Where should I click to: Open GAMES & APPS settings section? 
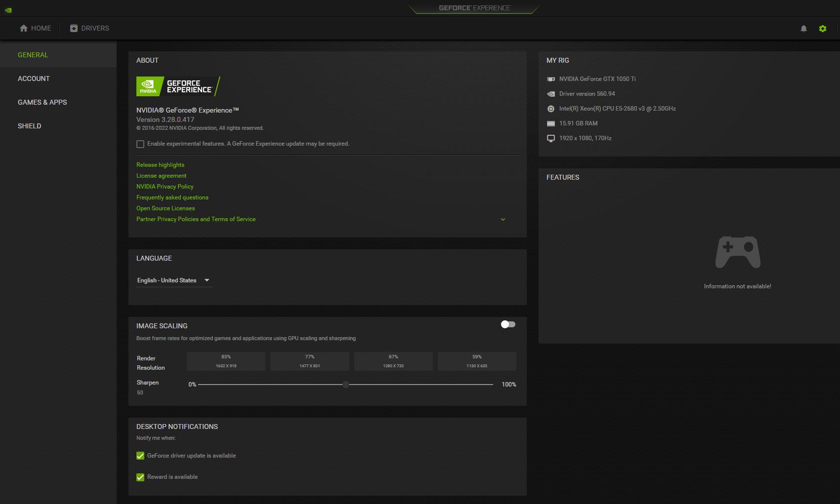click(58, 102)
